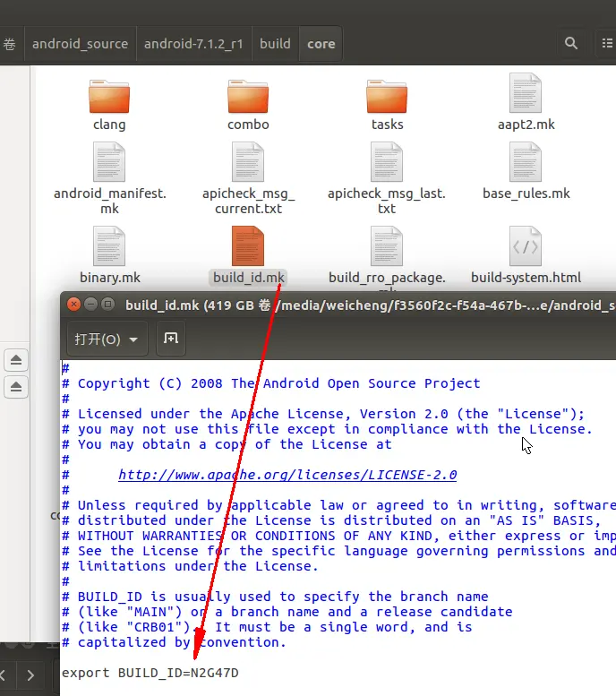The width and height of the screenshot is (616, 696).
Task: Go back with the left chevron button
Action: pos(4,675)
